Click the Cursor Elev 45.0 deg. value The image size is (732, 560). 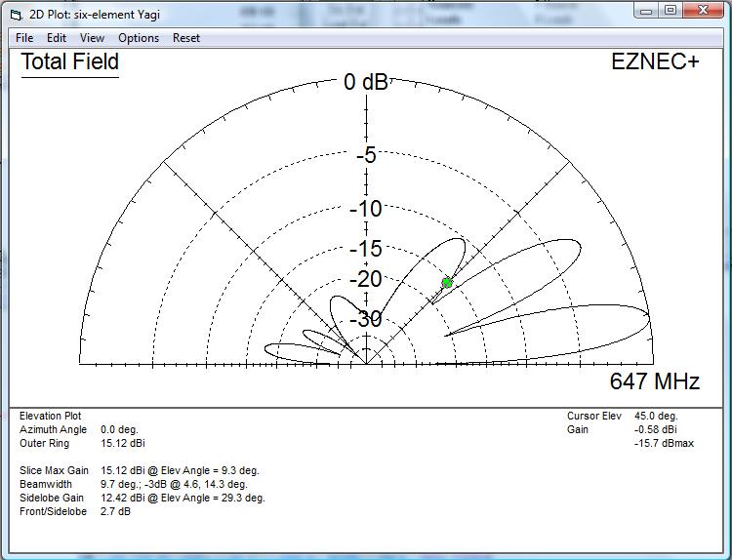click(x=657, y=416)
